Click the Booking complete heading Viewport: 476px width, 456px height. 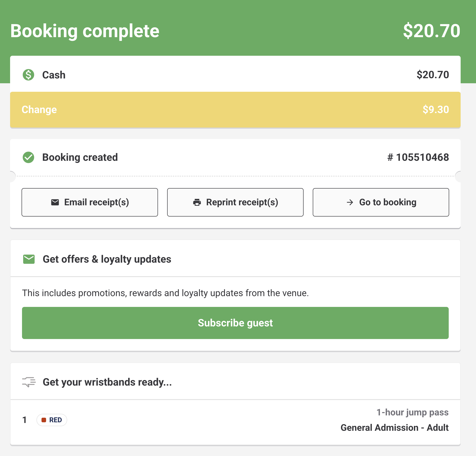click(x=85, y=31)
